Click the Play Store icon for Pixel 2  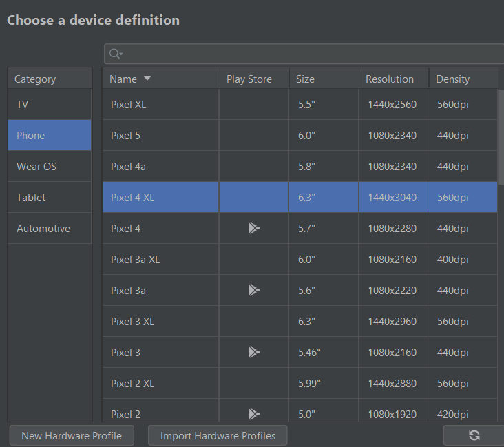(x=254, y=413)
